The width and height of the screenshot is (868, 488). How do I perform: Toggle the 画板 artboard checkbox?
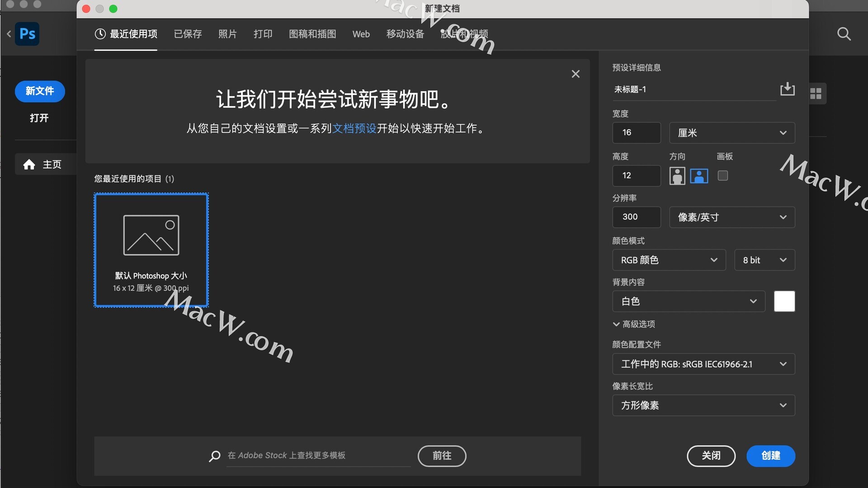(x=723, y=175)
